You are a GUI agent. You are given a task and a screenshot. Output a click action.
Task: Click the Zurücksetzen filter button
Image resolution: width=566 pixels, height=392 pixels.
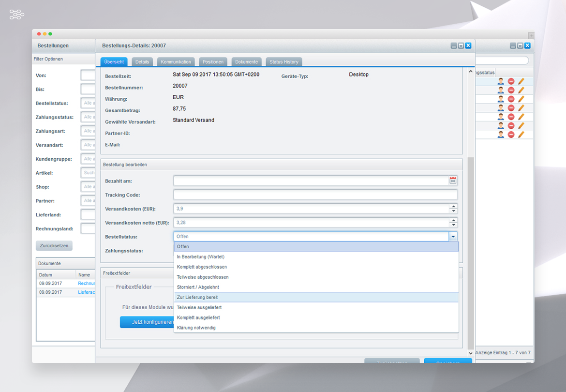click(x=54, y=245)
